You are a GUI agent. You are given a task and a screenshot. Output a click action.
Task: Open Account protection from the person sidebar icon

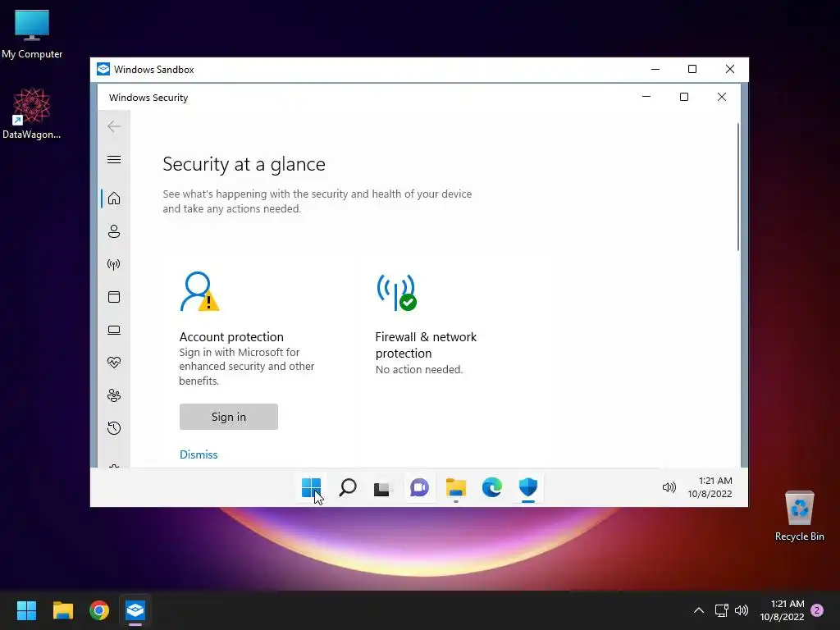tap(113, 231)
